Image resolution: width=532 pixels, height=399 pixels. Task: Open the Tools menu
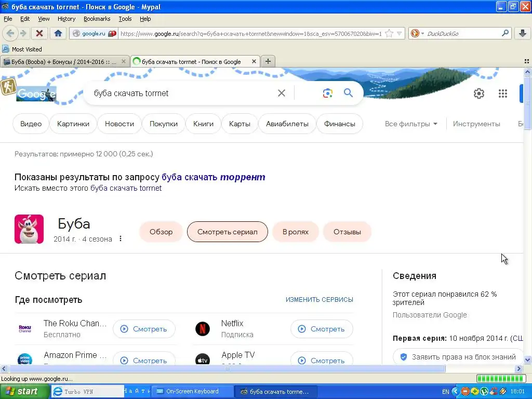click(x=125, y=19)
